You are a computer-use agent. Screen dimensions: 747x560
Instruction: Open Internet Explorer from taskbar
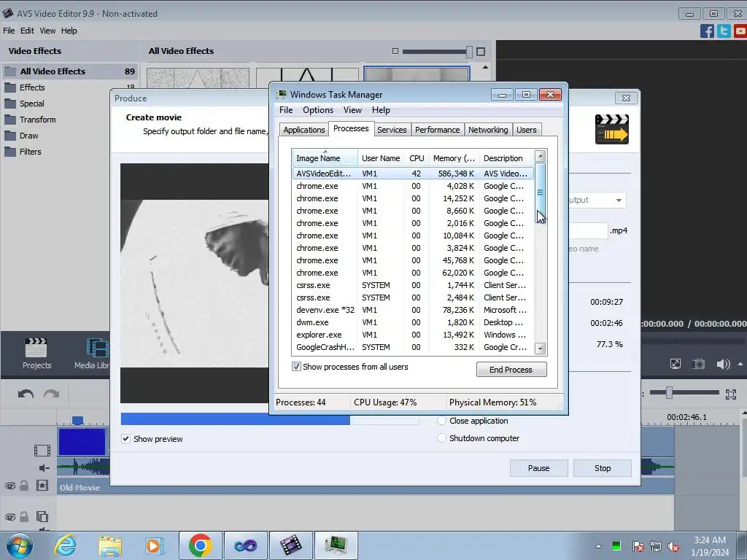pyautogui.click(x=65, y=545)
